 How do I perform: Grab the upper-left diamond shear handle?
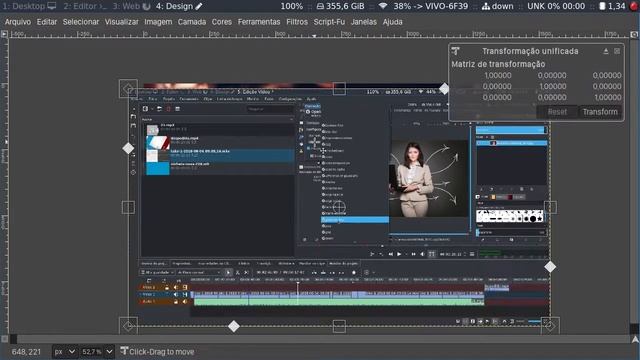pyautogui.click(x=128, y=148)
